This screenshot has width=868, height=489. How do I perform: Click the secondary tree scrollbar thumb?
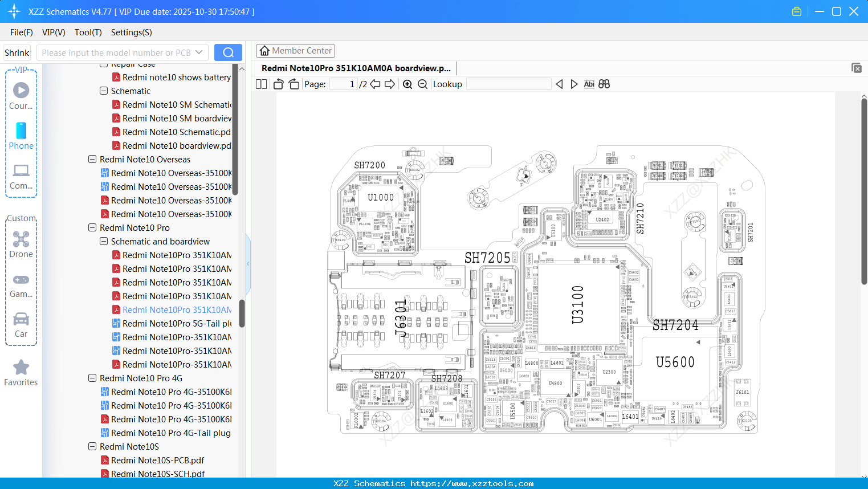pyautogui.click(x=242, y=313)
